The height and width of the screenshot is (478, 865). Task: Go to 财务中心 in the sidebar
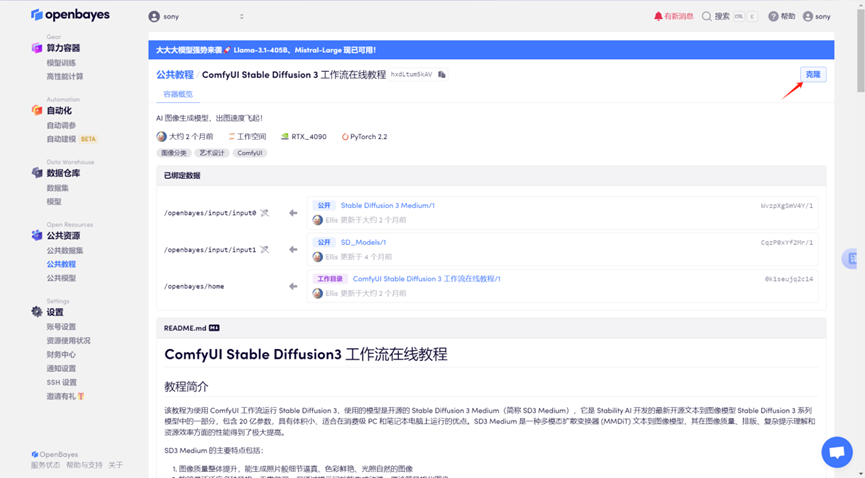61,354
